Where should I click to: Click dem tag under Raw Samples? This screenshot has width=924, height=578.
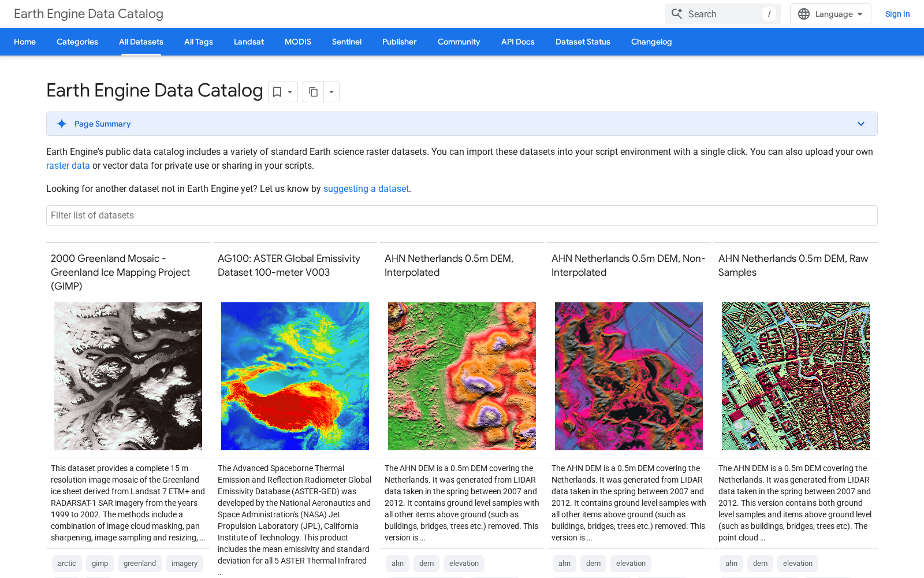761,564
